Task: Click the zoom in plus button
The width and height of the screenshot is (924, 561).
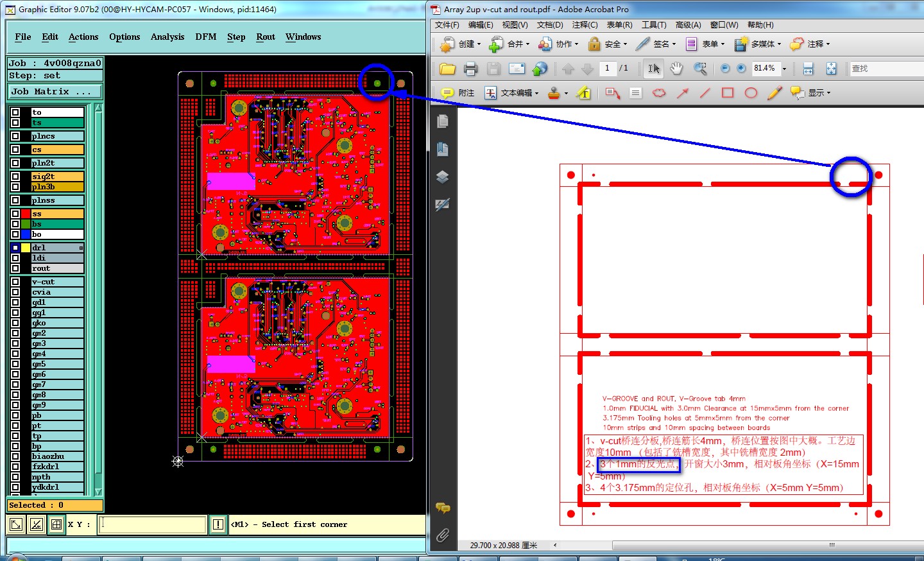Action: [741, 68]
